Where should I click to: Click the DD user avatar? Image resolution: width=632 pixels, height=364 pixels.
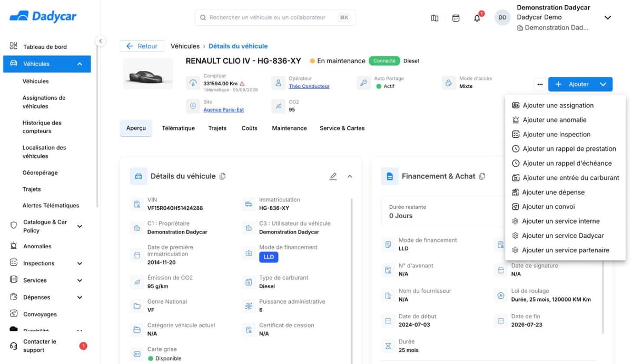coord(502,17)
